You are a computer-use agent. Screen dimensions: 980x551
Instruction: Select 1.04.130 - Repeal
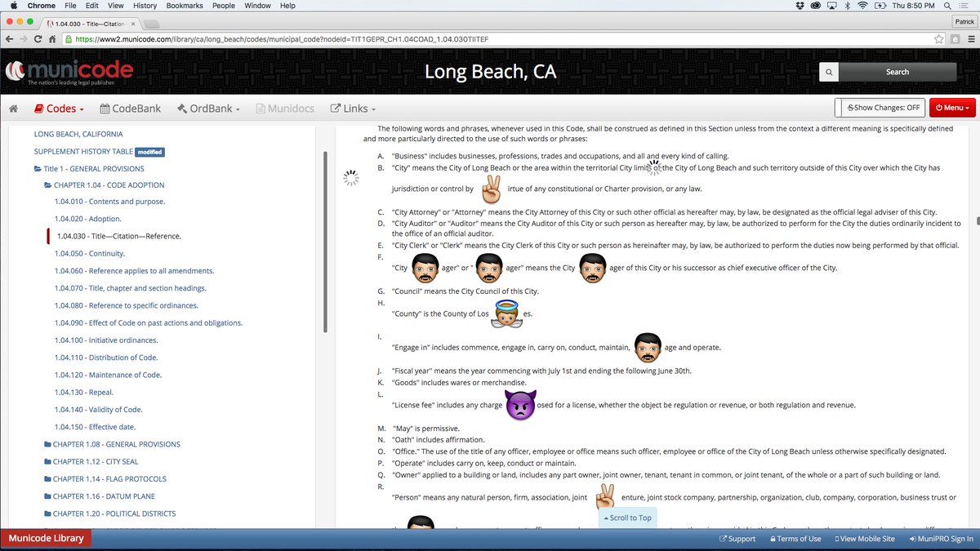(82, 392)
